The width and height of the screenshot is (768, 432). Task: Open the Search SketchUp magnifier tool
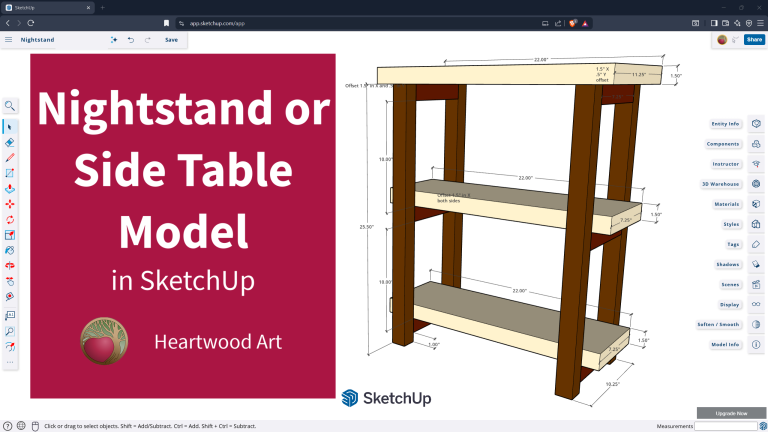click(10, 106)
